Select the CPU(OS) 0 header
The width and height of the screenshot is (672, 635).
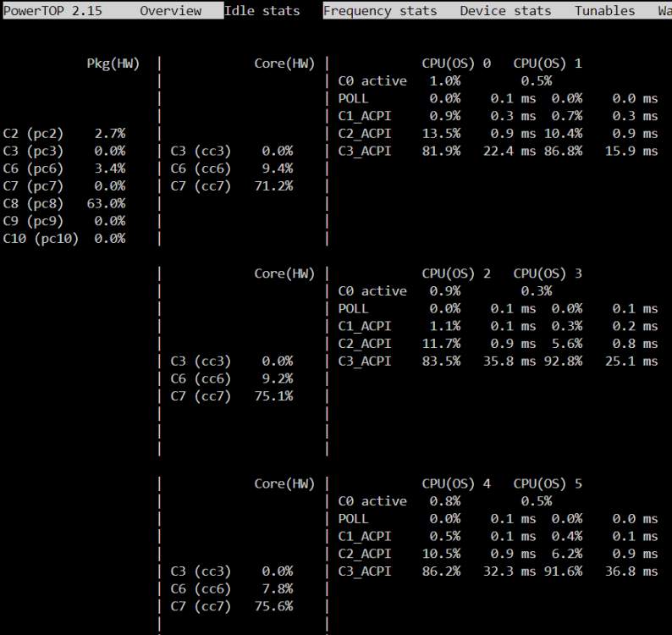[x=456, y=63]
